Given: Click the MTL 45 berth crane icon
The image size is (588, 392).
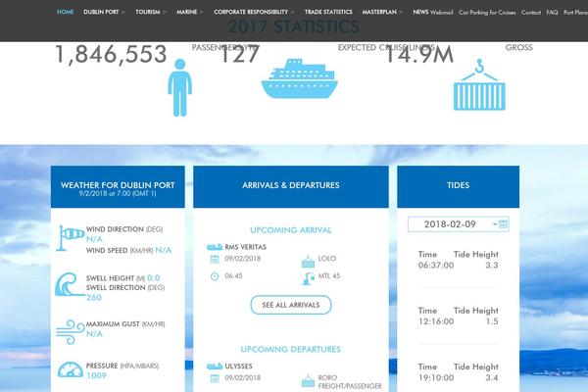Looking at the screenshot, I should click(308, 278).
